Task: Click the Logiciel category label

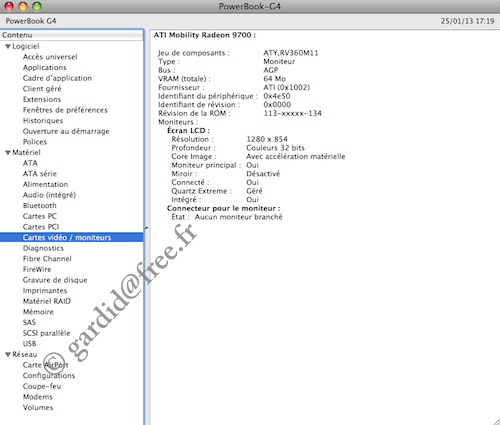Action: pyautogui.click(x=26, y=46)
